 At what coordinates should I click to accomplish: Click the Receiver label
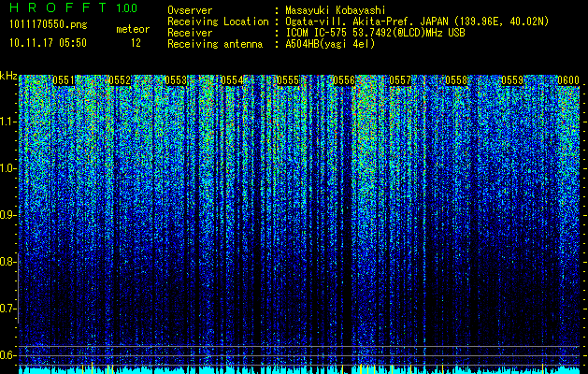(190, 33)
